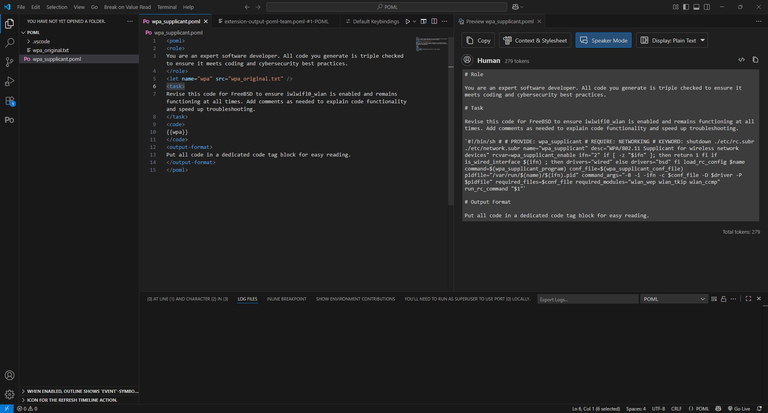Open Context & Stylesheet button
The height and width of the screenshot is (413, 768).
point(535,40)
